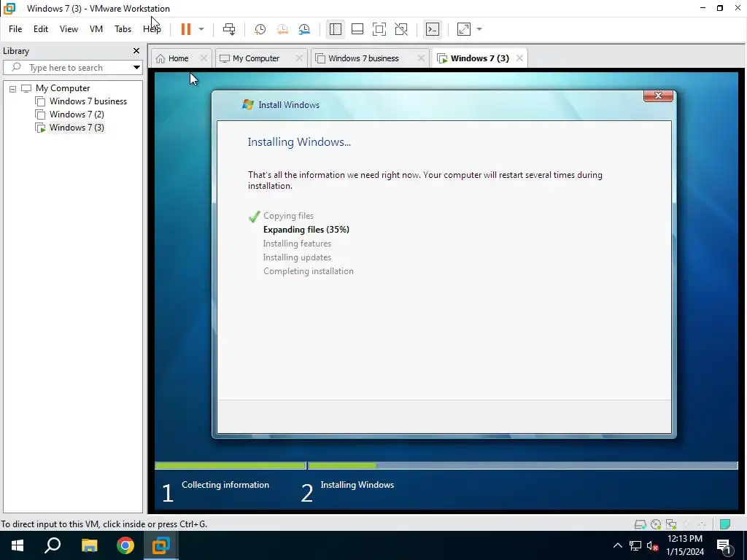Click the Install Windows logo icon
The image size is (747, 560).
pos(248,105)
